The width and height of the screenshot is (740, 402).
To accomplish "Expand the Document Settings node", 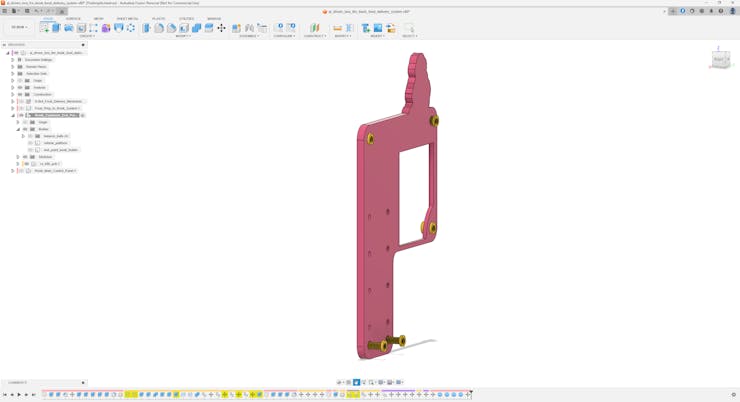I will pyautogui.click(x=13, y=60).
